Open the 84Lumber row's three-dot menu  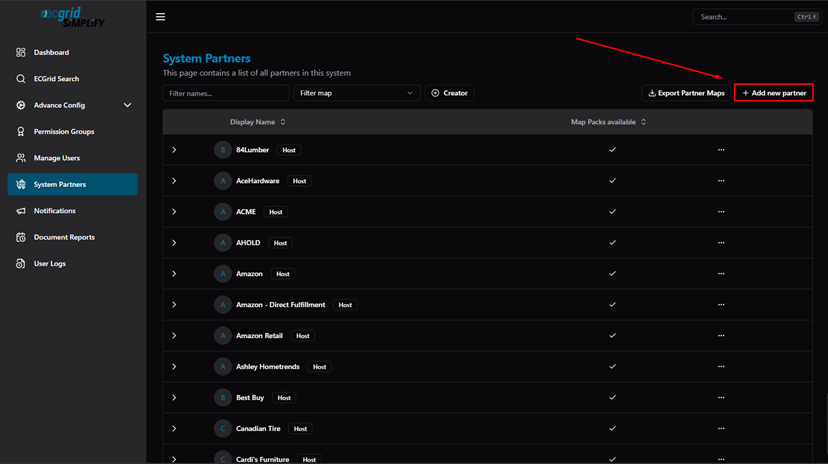(x=721, y=150)
